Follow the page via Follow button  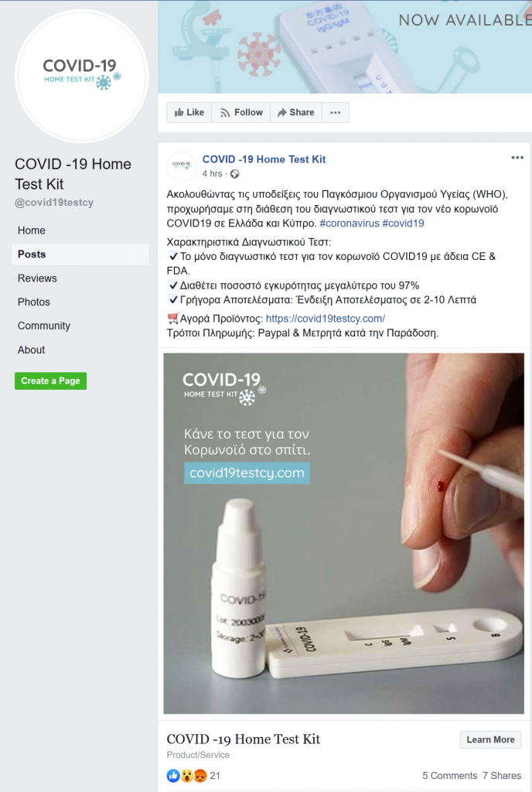241,113
